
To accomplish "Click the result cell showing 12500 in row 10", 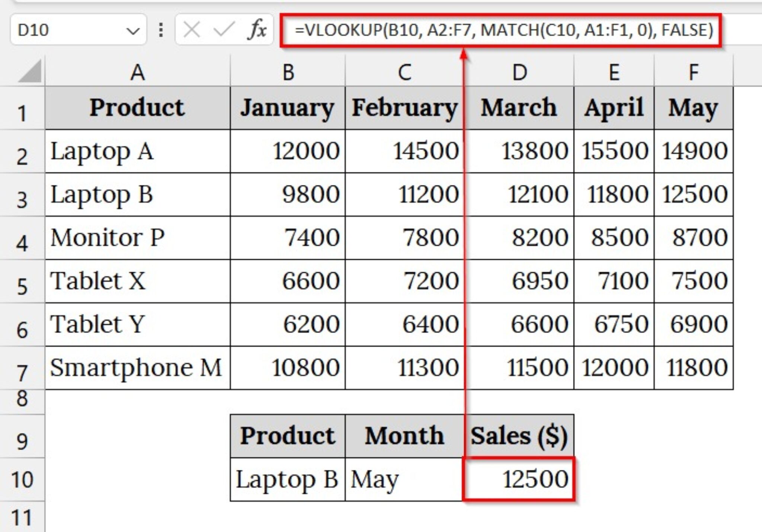I will 519,479.
